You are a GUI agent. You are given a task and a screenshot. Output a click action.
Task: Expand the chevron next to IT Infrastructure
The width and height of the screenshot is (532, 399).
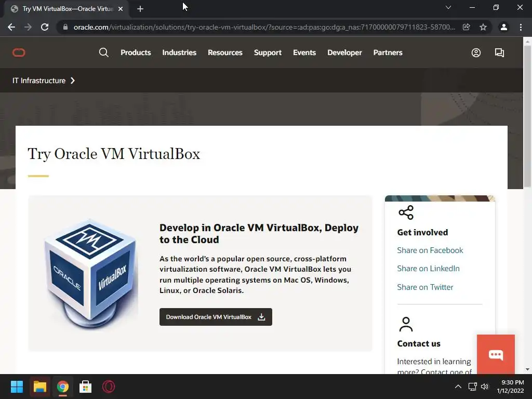coord(72,81)
